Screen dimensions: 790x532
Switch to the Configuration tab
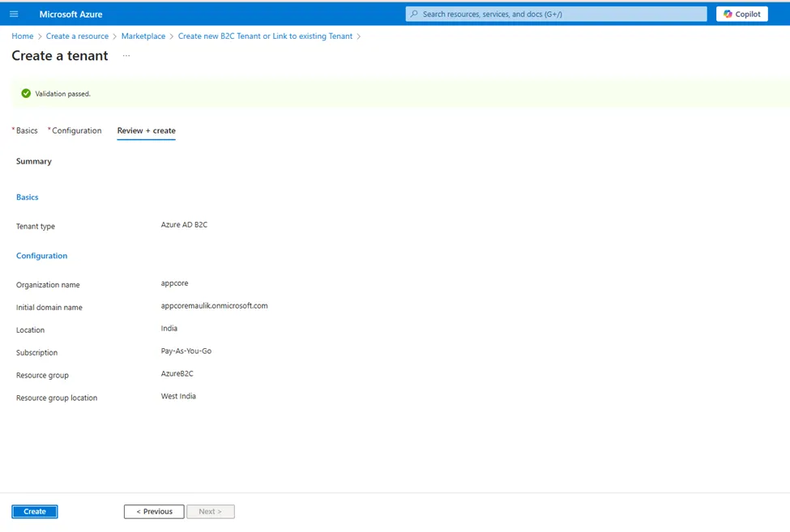click(x=77, y=130)
